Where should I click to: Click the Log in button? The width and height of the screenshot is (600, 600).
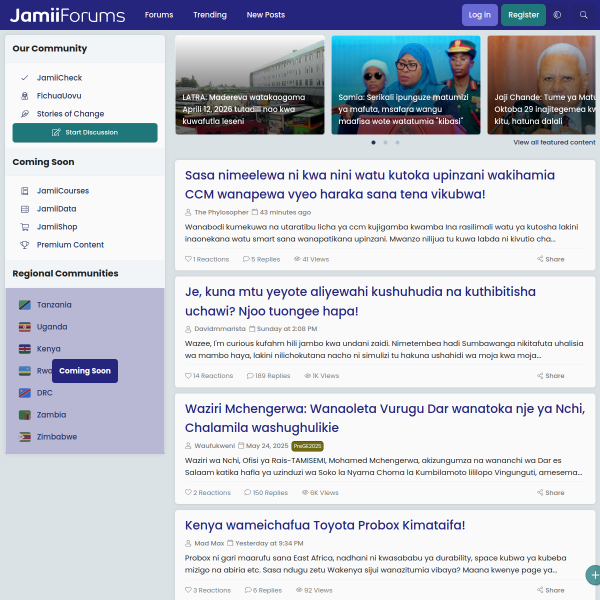coord(479,15)
